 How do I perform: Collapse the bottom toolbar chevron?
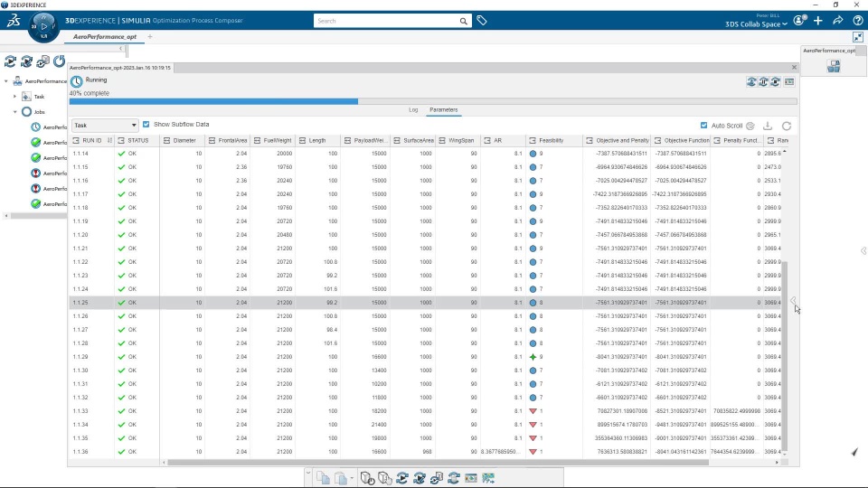pyautogui.click(x=308, y=472)
